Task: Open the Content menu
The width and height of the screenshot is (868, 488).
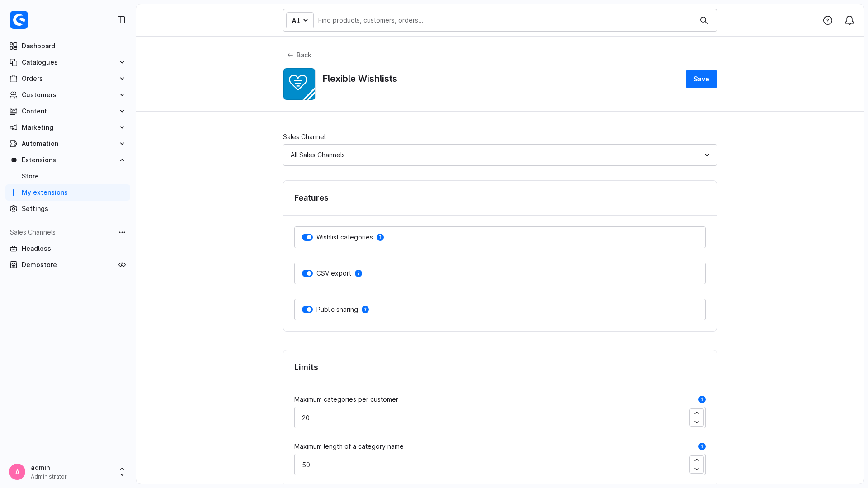Action: [x=68, y=111]
